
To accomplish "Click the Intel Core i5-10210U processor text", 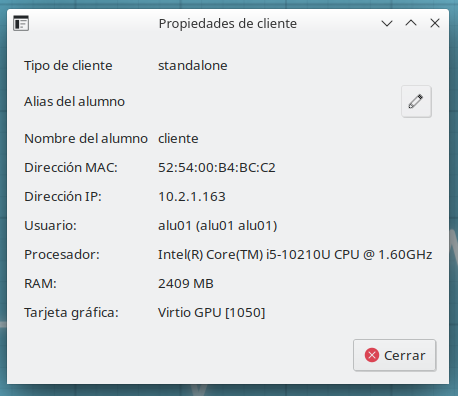I will 295,255.
